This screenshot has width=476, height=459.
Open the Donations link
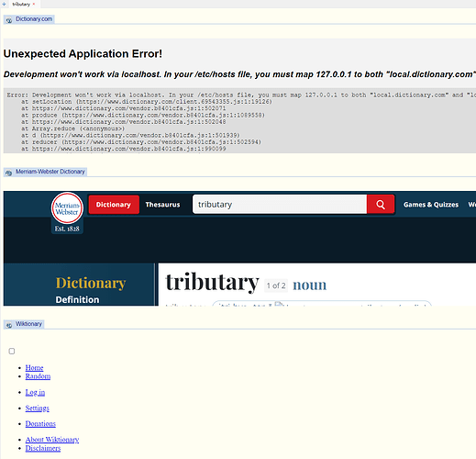coord(40,423)
